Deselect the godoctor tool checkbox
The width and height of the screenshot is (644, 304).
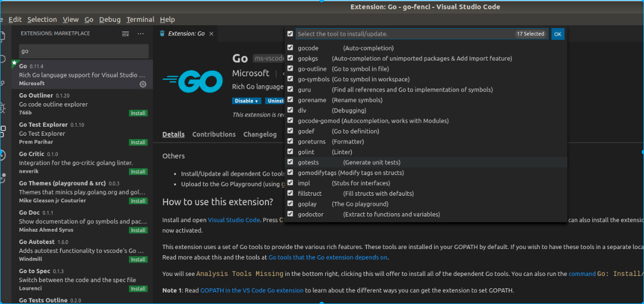tap(290, 214)
